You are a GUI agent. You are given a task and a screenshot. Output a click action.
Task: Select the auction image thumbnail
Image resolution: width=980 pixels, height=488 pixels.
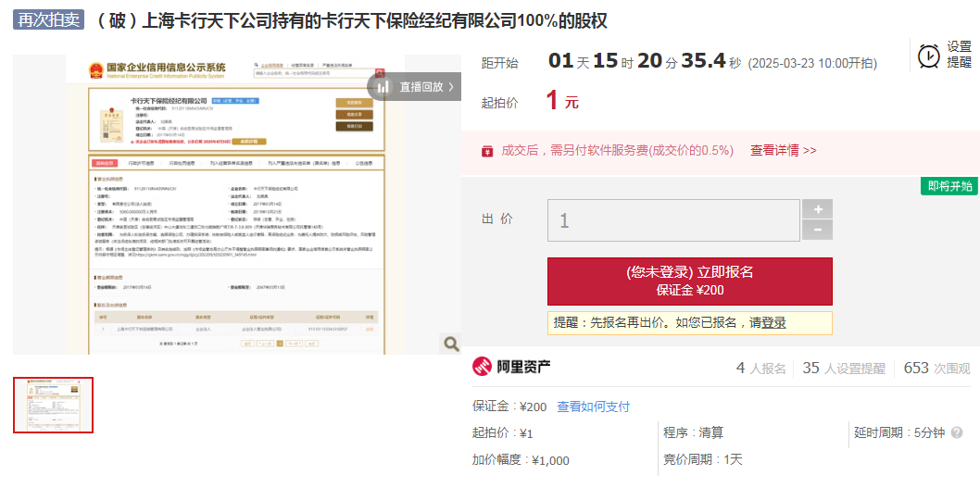coord(54,405)
